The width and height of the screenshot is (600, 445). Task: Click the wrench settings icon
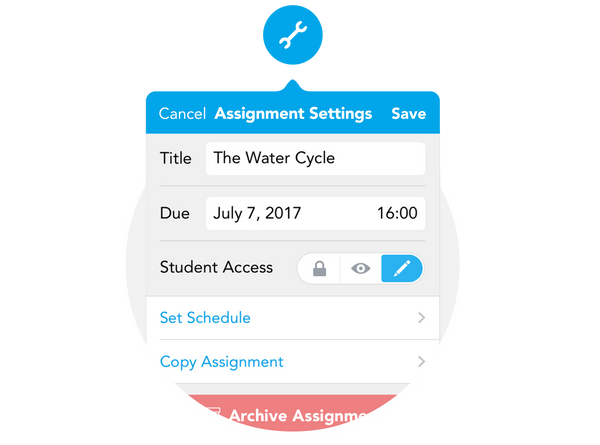(291, 37)
